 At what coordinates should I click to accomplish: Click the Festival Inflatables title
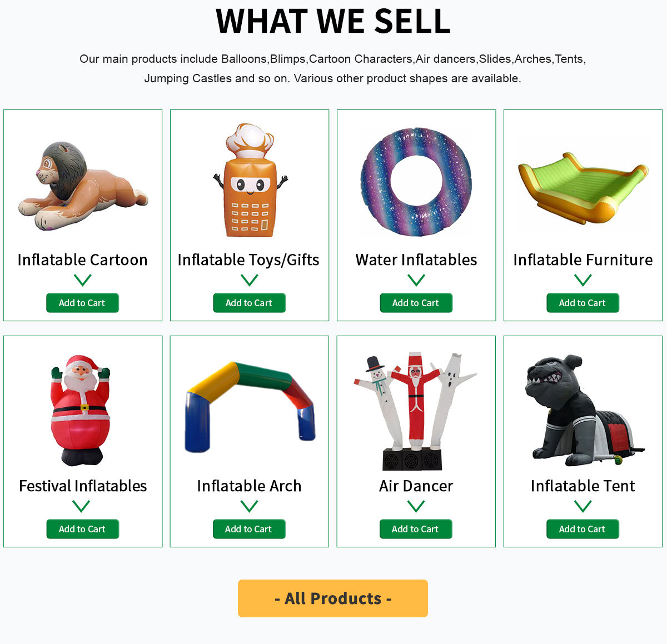pyautogui.click(x=83, y=486)
